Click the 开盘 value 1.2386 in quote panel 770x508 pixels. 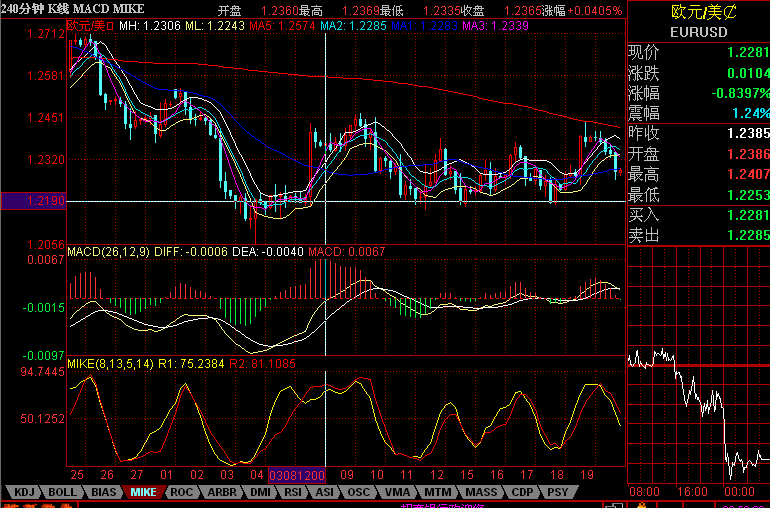coord(748,154)
